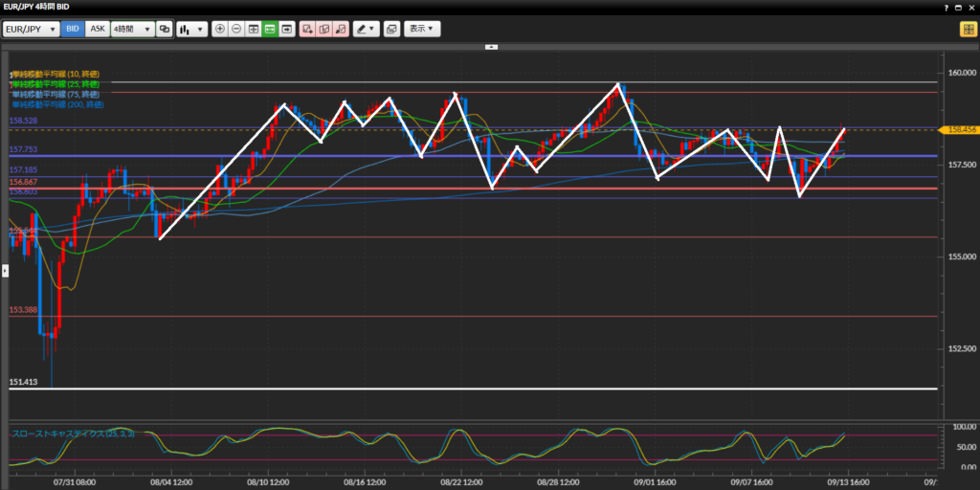The image size is (980, 490).
Task: Click the yellow crosshair icon at top right
Action: tap(968, 29)
